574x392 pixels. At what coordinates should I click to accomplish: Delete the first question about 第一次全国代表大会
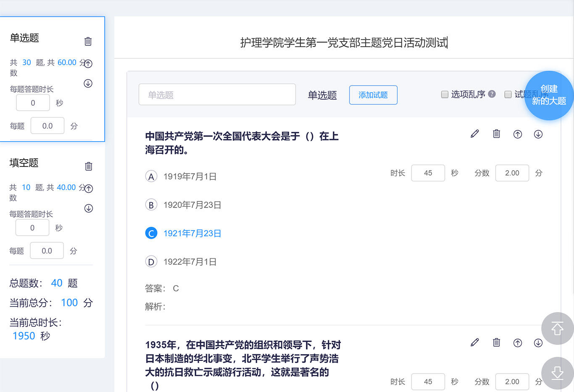pyautogui.click(x=496, y=134)
